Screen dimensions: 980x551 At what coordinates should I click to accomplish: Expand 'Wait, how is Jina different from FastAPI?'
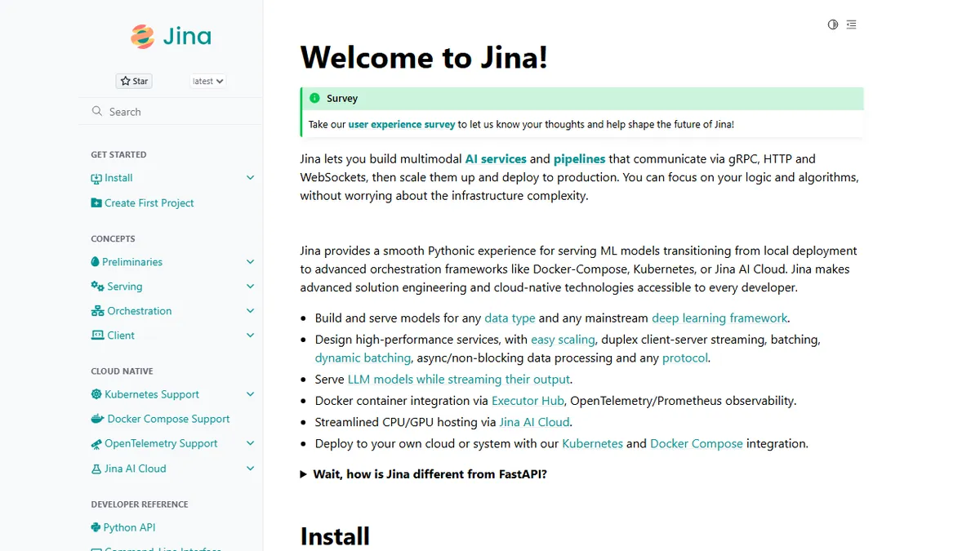point(423,473)
